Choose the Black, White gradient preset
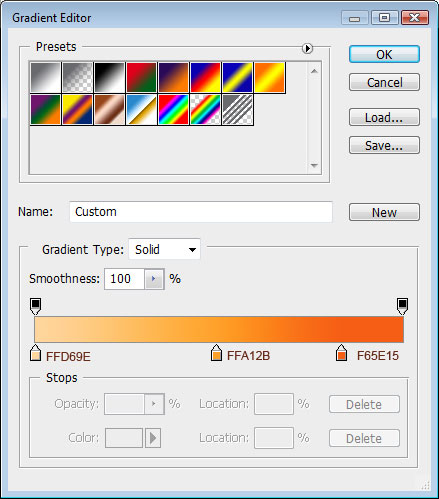This screenshot has height=499, width=439. (x=109, y=77)
